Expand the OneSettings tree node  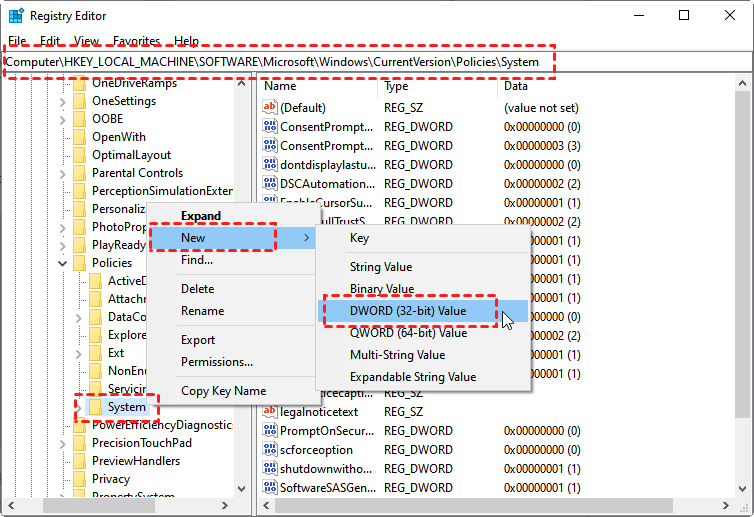(x=63, y=101)
